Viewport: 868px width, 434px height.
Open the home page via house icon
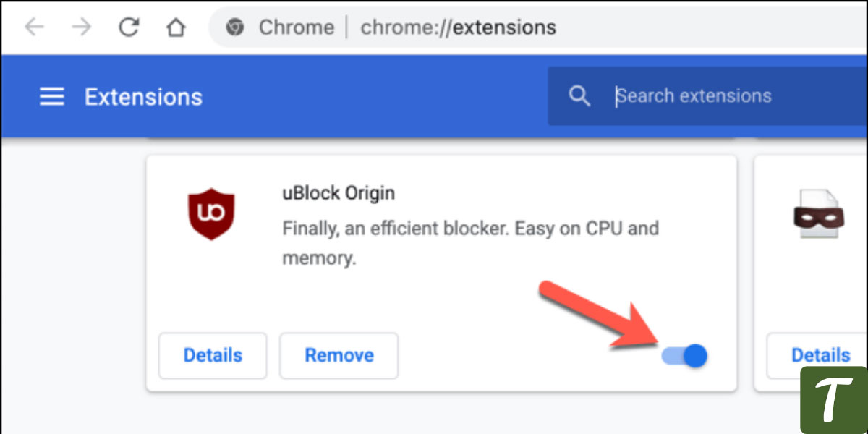pyautogui.click(x=175, y=27)
